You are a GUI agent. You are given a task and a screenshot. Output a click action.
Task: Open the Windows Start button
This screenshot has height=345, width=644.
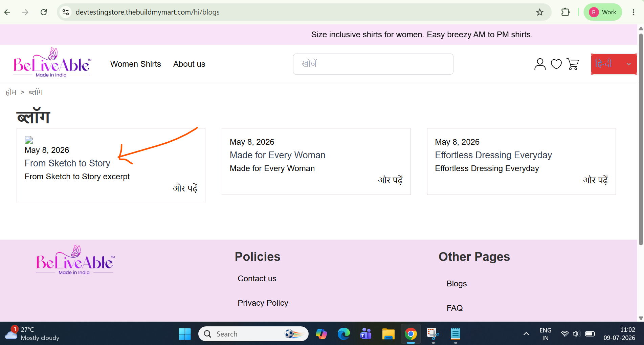(185, 334)
